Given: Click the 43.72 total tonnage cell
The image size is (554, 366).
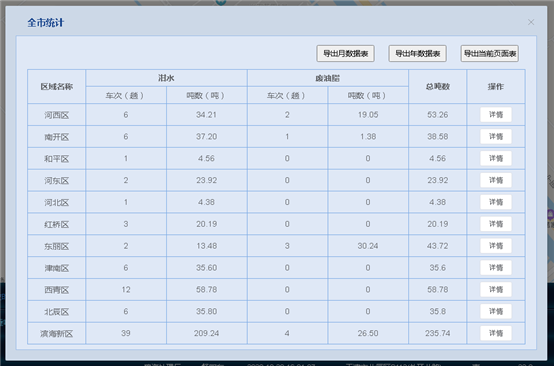Looking at the screenshot, I should point(437,246).
